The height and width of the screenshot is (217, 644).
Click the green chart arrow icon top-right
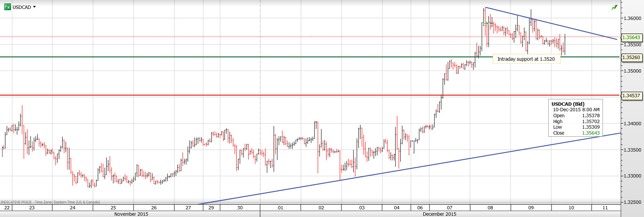pos(614,7)
